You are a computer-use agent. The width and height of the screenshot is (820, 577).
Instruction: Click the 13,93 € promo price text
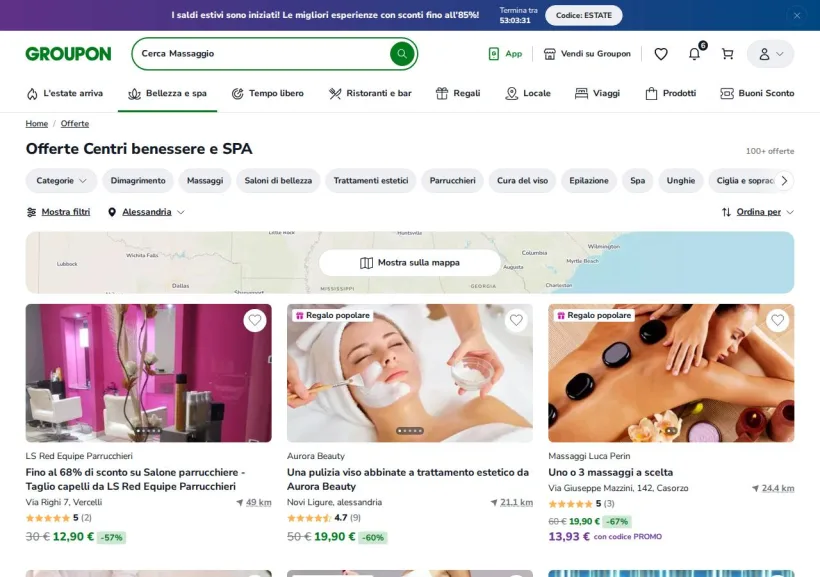569,536
